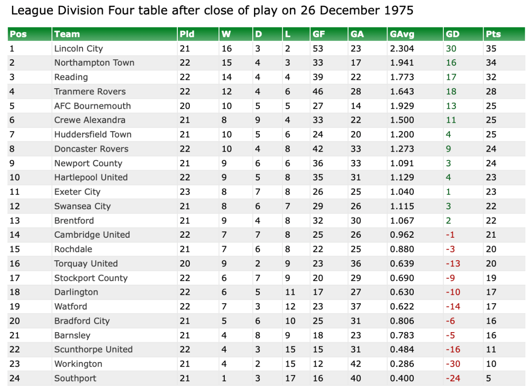Click the table title heading text
The width and height of the screenshot is (532, 392).
pyautogui.click(x=212, y=11)
